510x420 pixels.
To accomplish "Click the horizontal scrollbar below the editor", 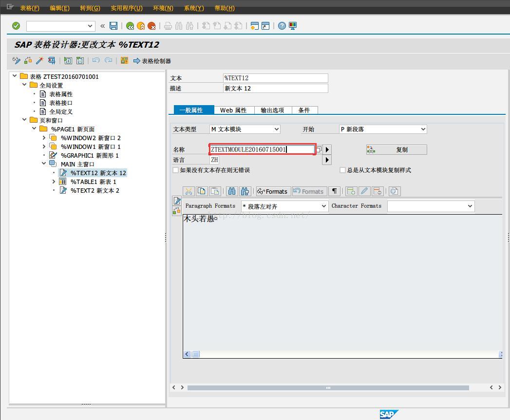I will 328,387.
